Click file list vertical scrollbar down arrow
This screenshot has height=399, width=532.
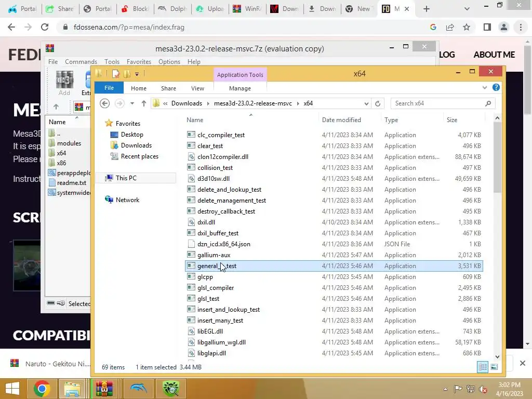click(x=497, y=356)
